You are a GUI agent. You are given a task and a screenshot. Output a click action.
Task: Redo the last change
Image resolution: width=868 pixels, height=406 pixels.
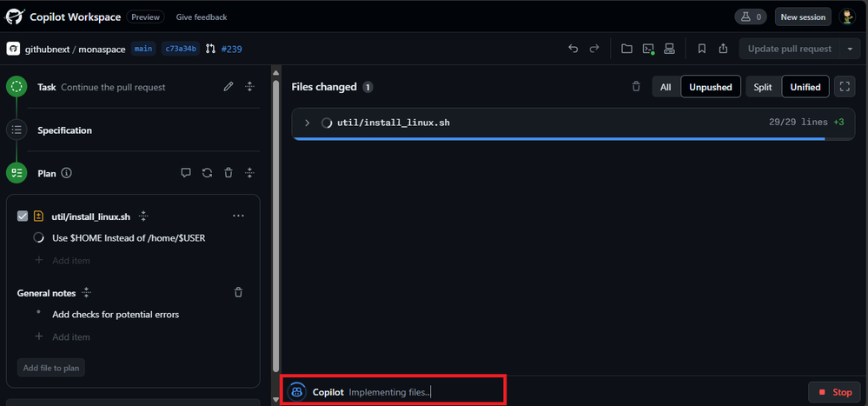point(594,49)
